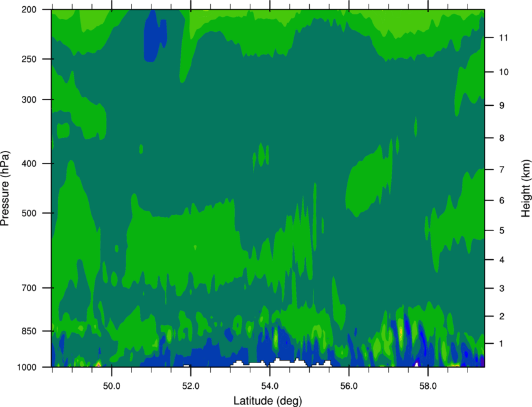Click the 52.0 latitude label

tap(191, 386)
